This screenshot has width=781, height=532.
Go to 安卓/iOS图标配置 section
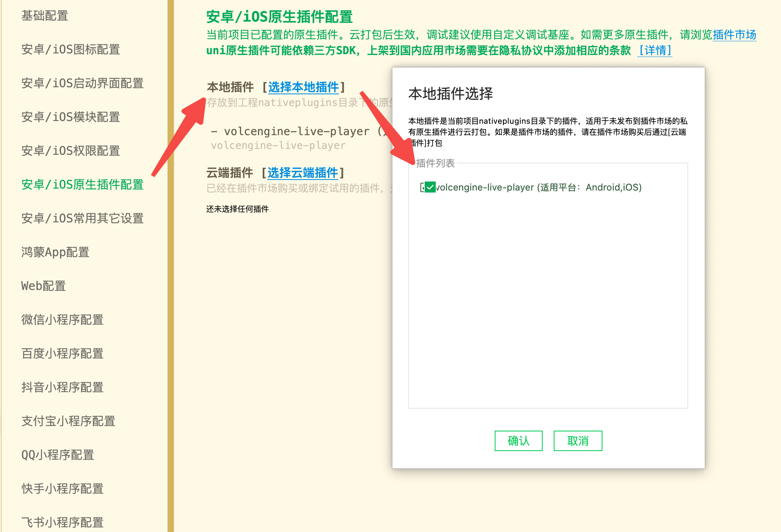coord(71,50)
